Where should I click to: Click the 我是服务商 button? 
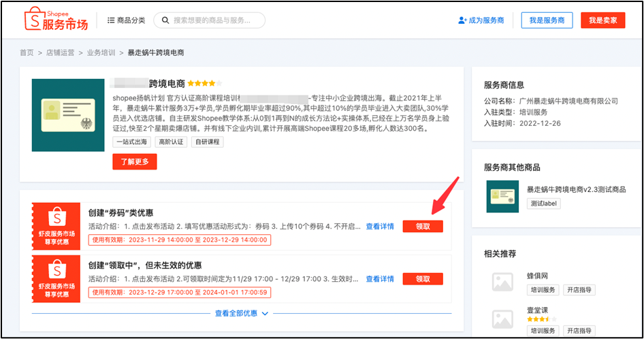click(x=547, y=20)
